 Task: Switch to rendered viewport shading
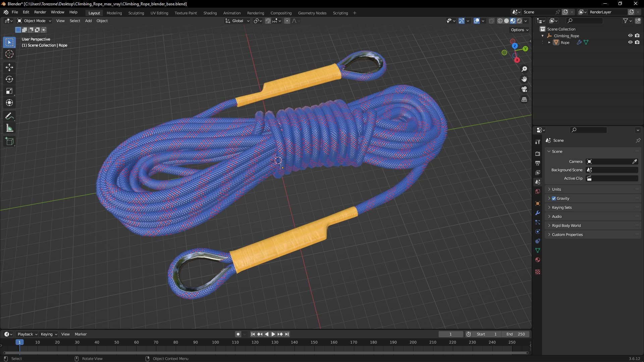click(519, 21)
